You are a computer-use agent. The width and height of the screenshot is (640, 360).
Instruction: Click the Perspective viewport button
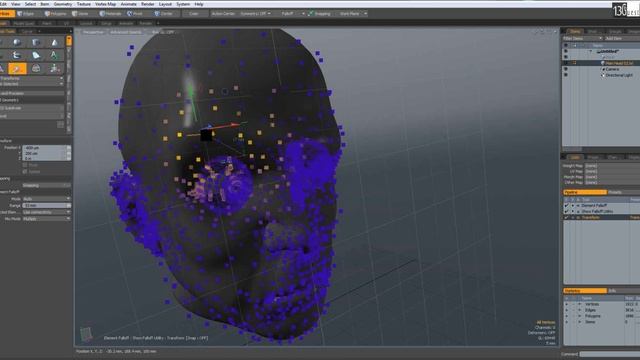click(x=93, y=32)
